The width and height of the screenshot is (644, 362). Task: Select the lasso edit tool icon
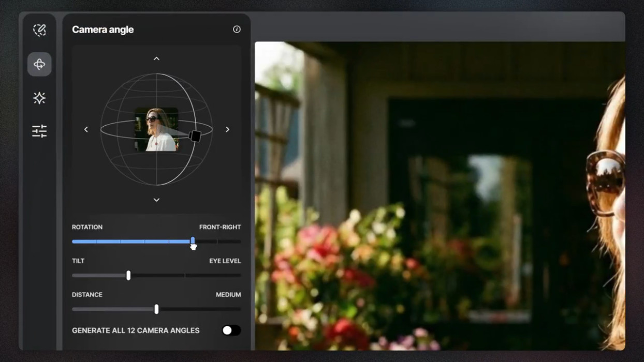pos(39,30)
